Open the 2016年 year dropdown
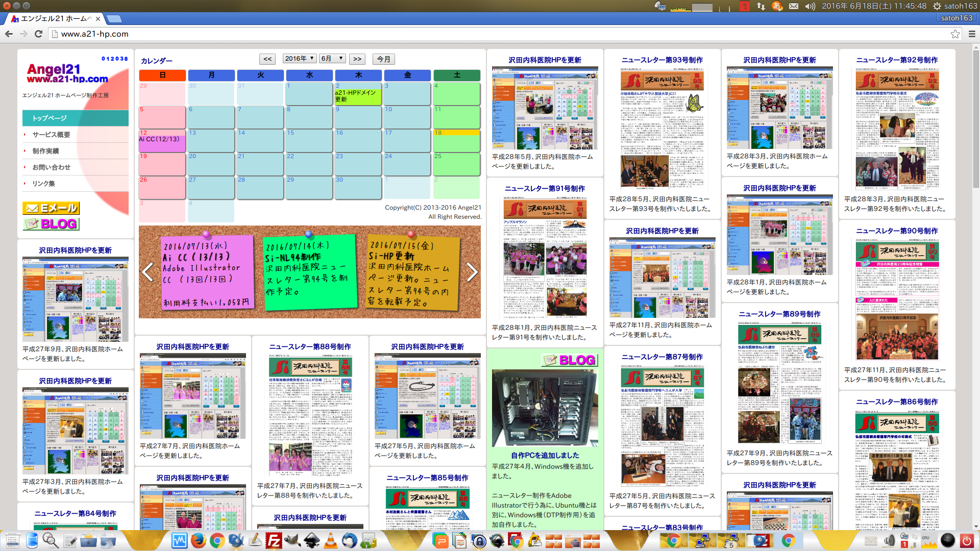This screenshot has width=980, height=551. point(300,59)
